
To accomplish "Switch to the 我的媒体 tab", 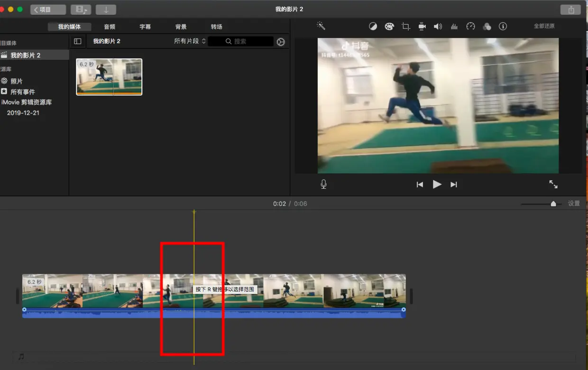I will (x=69, y=27).
